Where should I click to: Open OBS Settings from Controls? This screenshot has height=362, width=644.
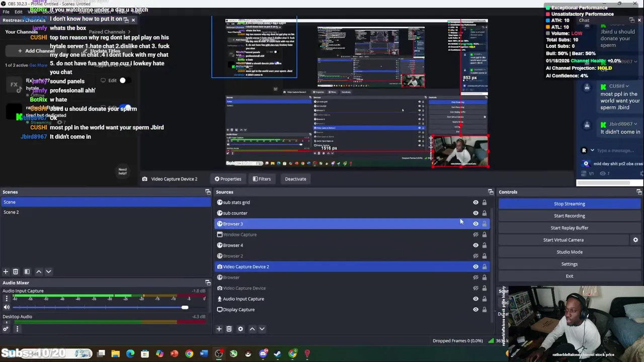pos(570,264)
